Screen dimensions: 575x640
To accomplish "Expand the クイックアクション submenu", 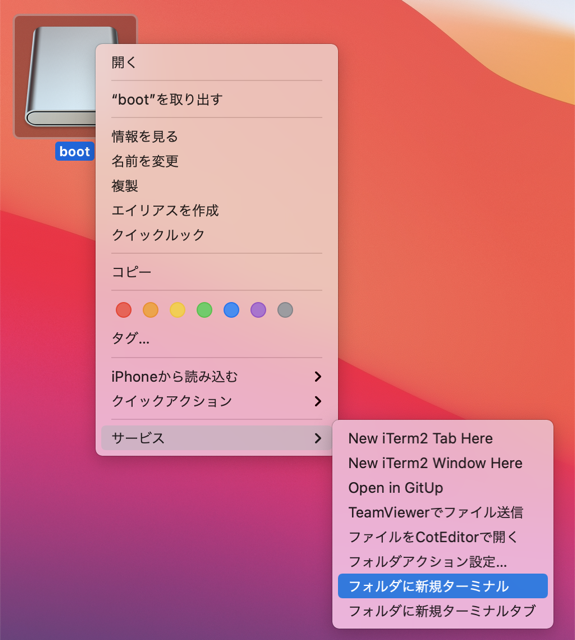I will tap(217, 401).
